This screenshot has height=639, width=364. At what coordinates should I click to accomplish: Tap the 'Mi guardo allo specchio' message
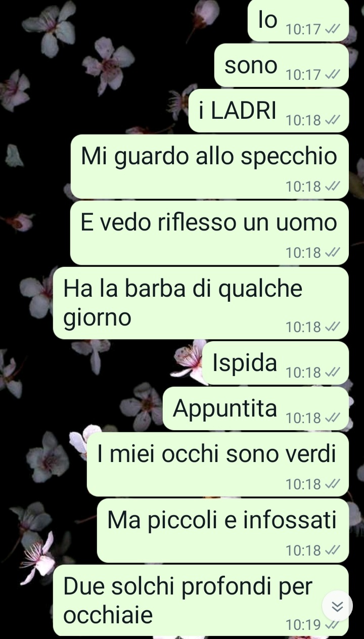(x=210, y=166)
